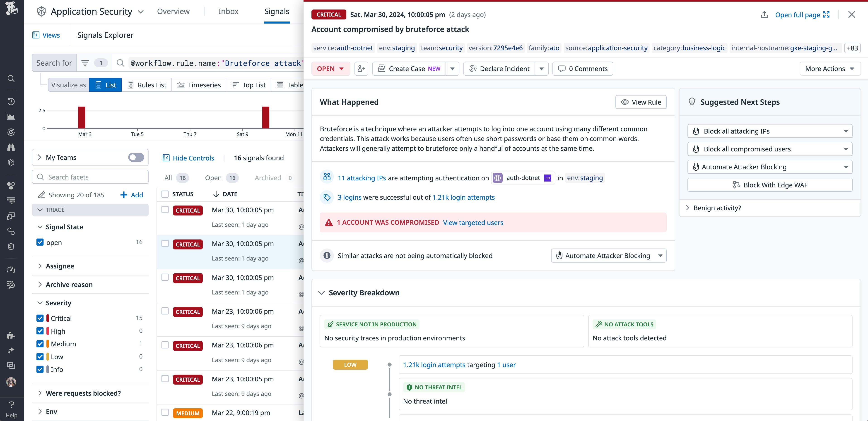868x421 pixels.
Task: Open the recent history clock icon
Action: (x=11, y=101)
